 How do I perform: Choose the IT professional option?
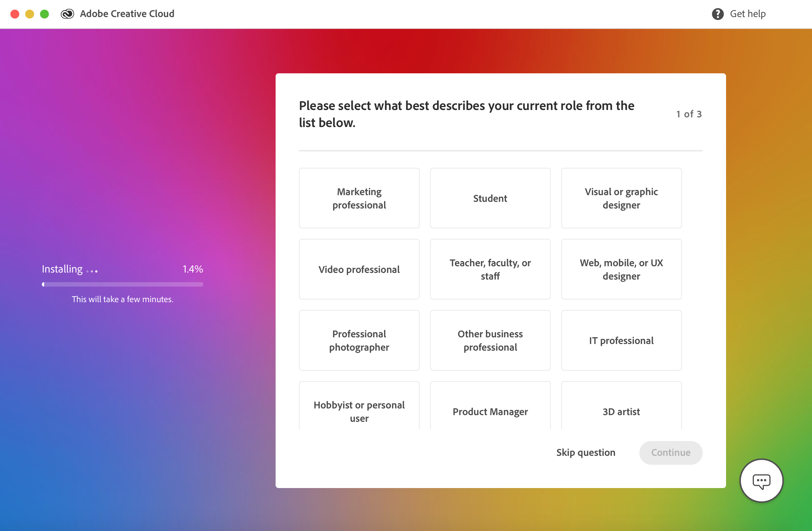pos(621,340)
